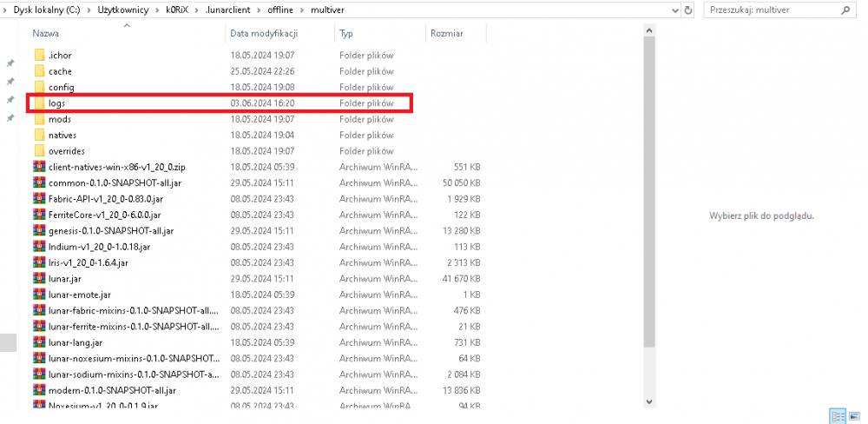Switch to the details view icon

pos(838,416)
